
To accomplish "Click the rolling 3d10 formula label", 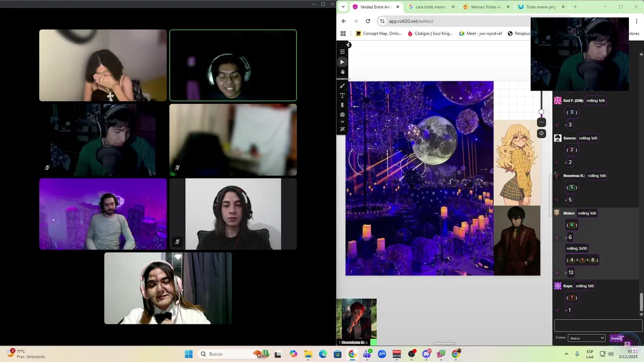I will click(x=577, y=248).
